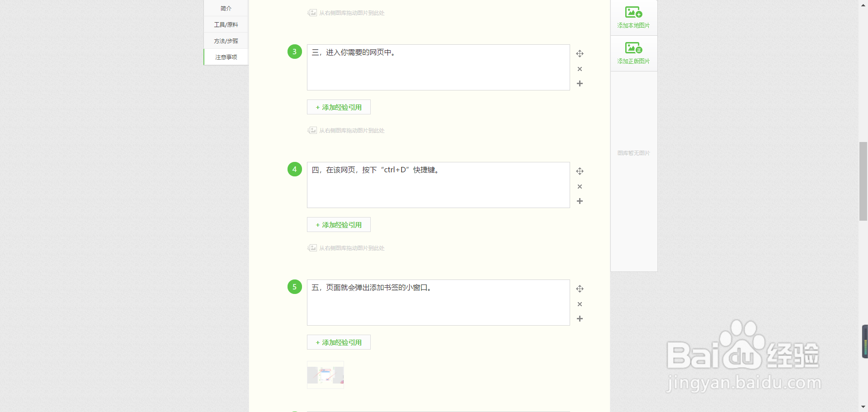
Task: Click the move handle beside step 3
Action: [580, 53]
